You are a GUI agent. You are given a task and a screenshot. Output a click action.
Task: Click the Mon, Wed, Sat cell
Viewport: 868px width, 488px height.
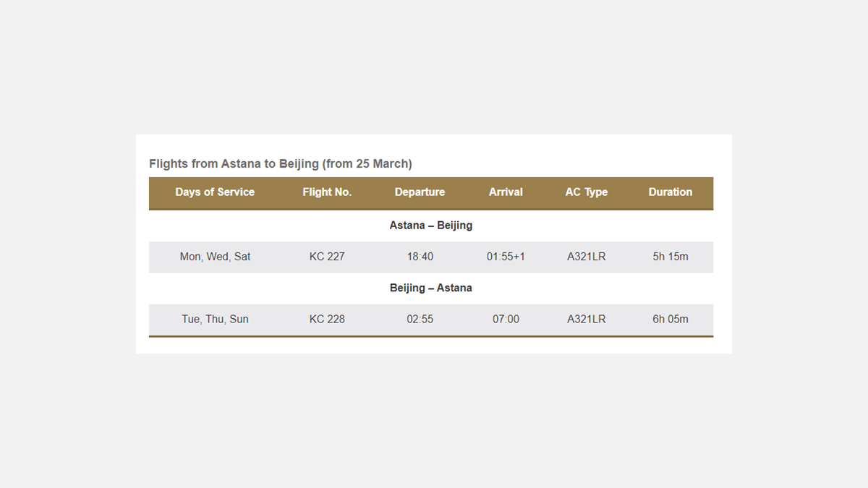pos(215,257)
